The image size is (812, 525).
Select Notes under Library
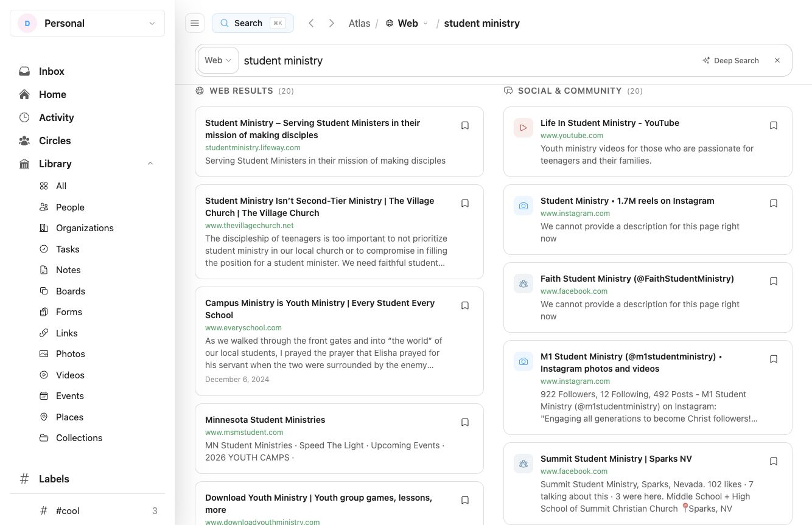pos(97,270)
